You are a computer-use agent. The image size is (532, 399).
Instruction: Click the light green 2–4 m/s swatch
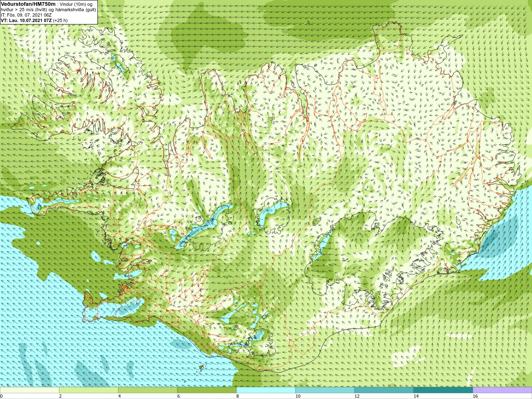click(x=89, y=390)
